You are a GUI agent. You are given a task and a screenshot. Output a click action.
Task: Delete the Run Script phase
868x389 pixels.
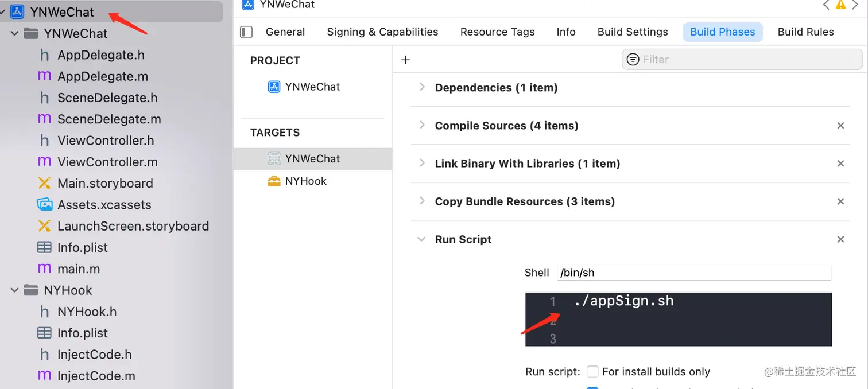[840, 239]
